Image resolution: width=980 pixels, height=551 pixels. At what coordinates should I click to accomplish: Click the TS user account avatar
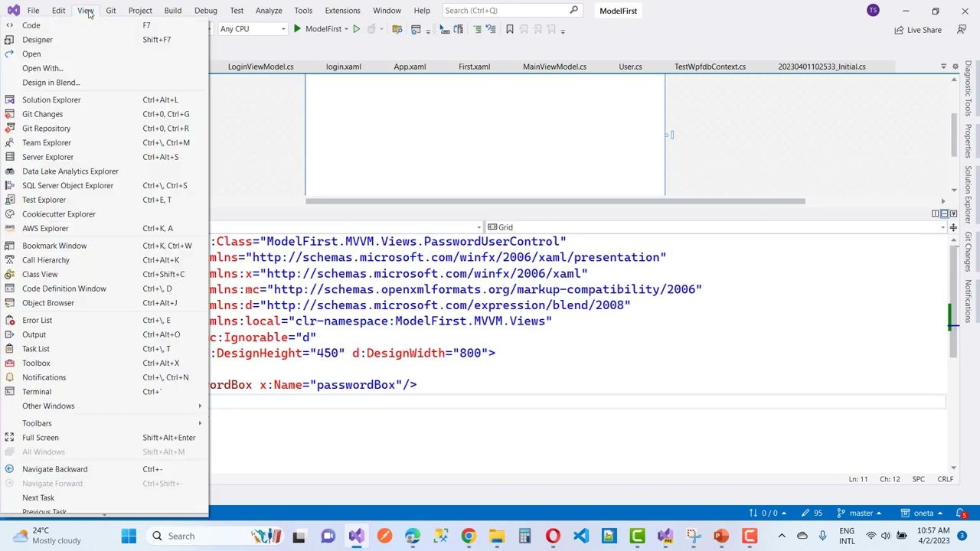tap(873, 10)
